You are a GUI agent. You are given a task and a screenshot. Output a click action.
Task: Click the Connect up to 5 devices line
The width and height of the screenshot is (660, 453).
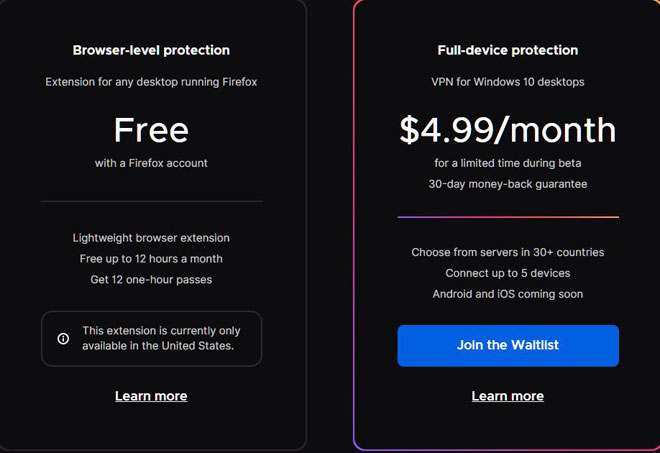tap(508, 273)
